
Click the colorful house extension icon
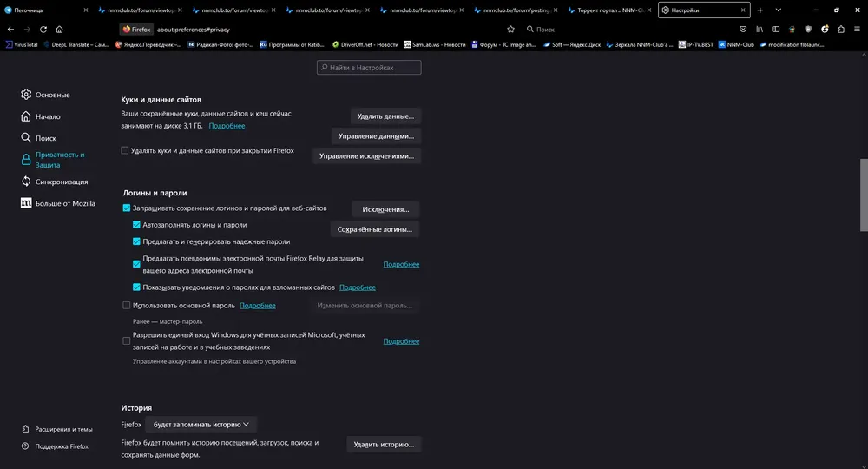pos(792,30)
